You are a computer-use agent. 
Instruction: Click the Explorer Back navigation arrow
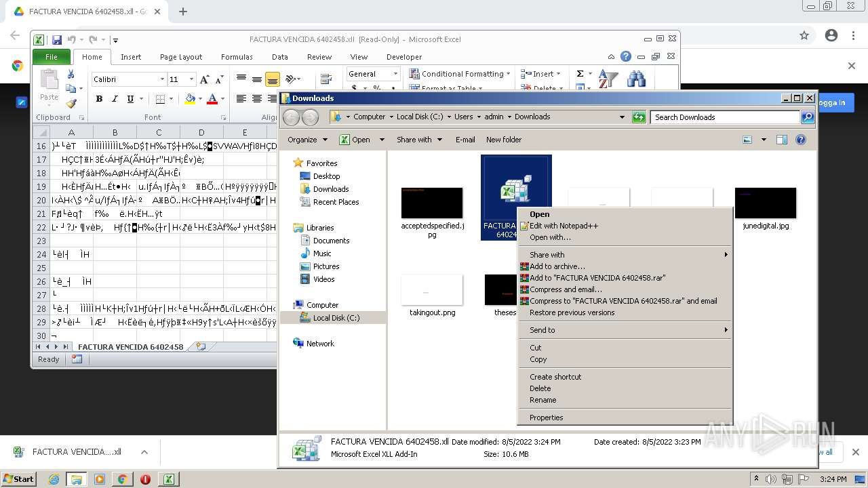point(292,117)
